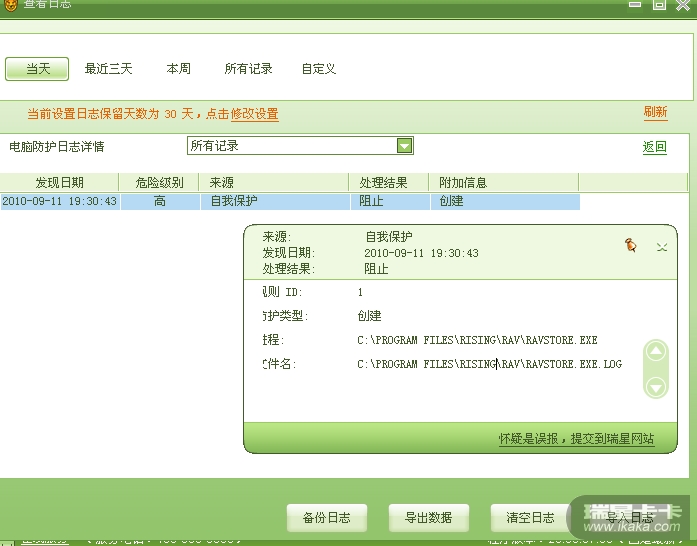Image resolution: width=697 pixels, height=546 pixels.
Task: Sort by 附加信息 column header
Action: pos(504,182)
